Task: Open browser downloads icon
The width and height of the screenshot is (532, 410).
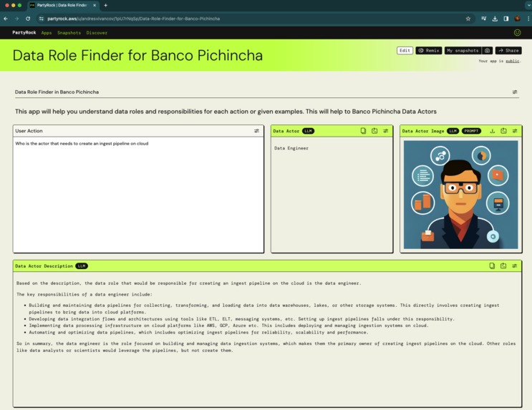Action: tap(495, 19)
